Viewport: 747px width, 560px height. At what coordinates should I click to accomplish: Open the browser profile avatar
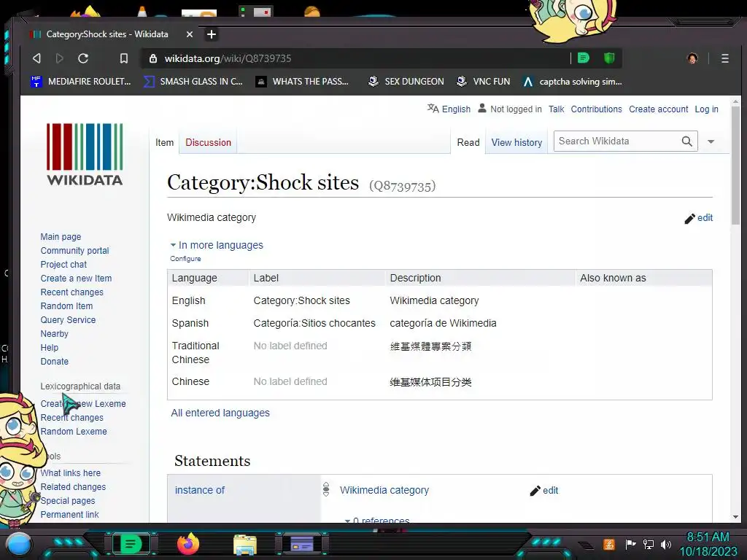pos(692,58)
